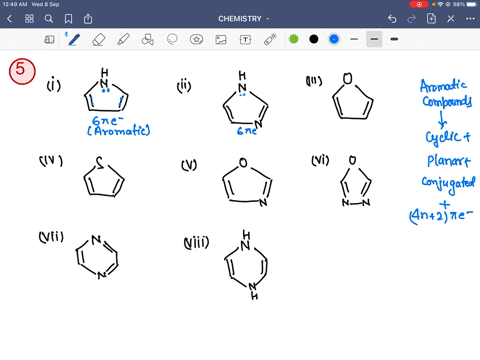Select the Lasso selection tool

pyautogui.click(x=172, y=39)
